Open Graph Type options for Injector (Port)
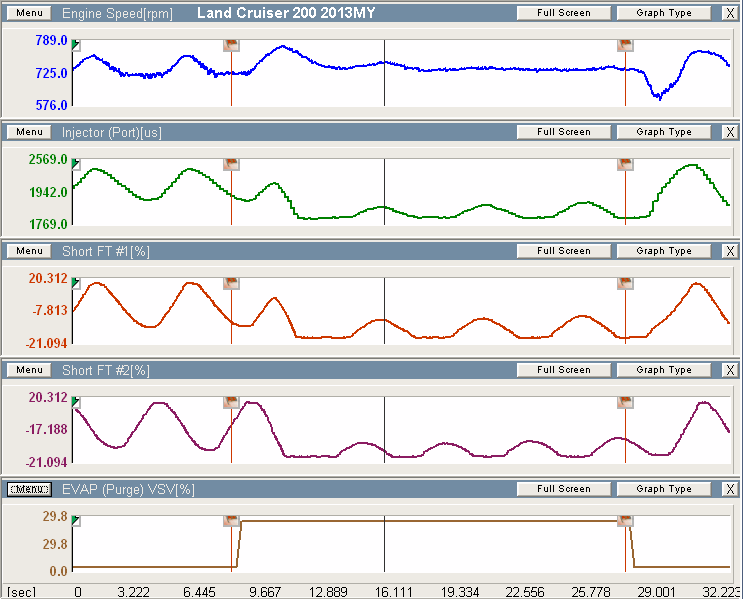743x599 pixels. click(x=663, y=132)
